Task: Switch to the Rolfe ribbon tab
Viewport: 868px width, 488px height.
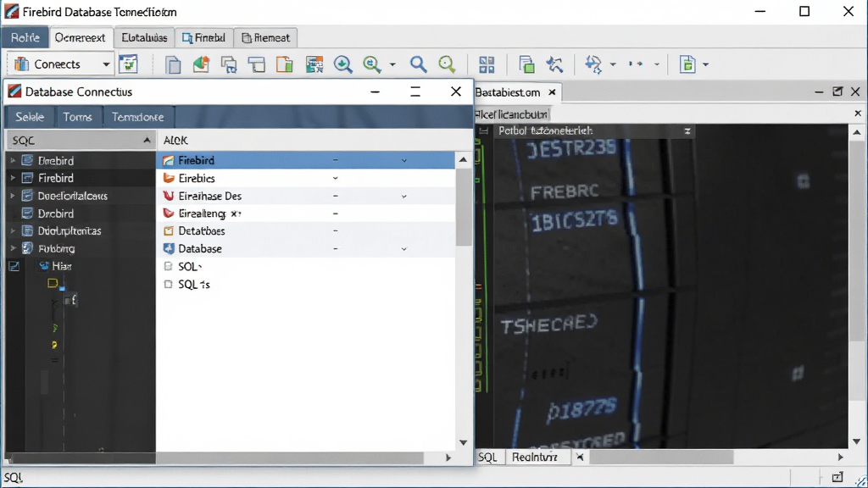Action: click(x=25, y=37)
